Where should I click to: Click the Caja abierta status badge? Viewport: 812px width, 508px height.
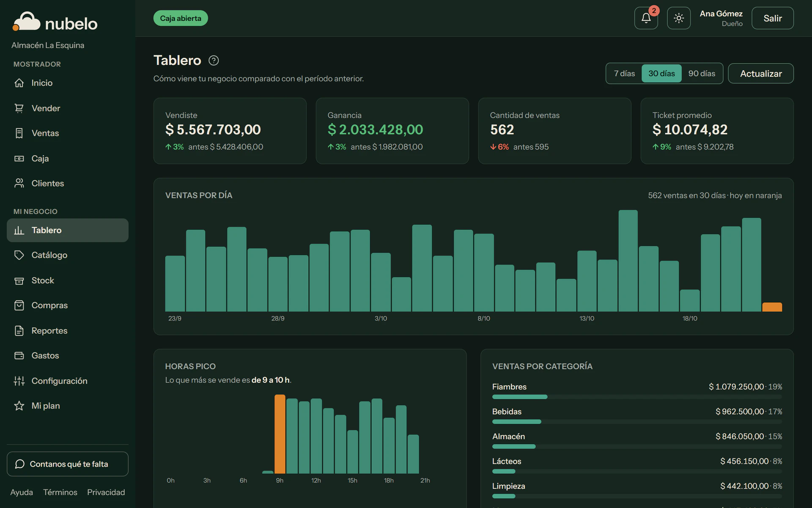[x=181, y=18]
